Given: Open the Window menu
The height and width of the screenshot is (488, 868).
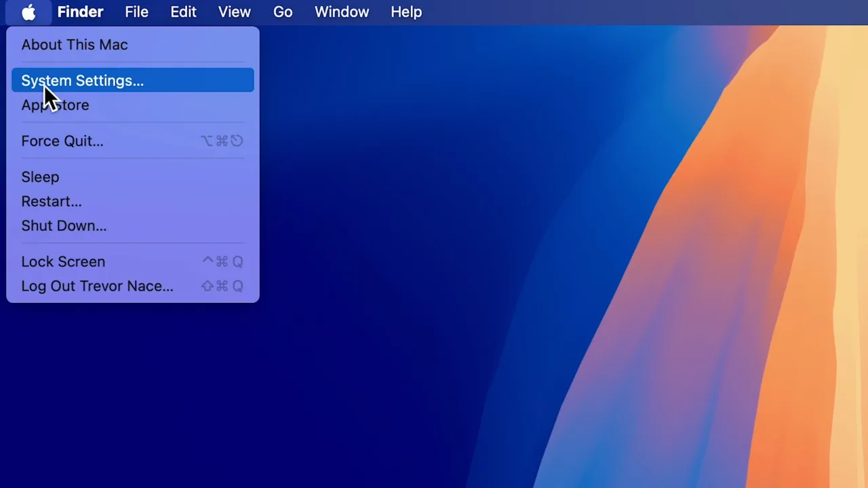Looking at the screenshot, I should pyautogui.click(x=342, y=12).
